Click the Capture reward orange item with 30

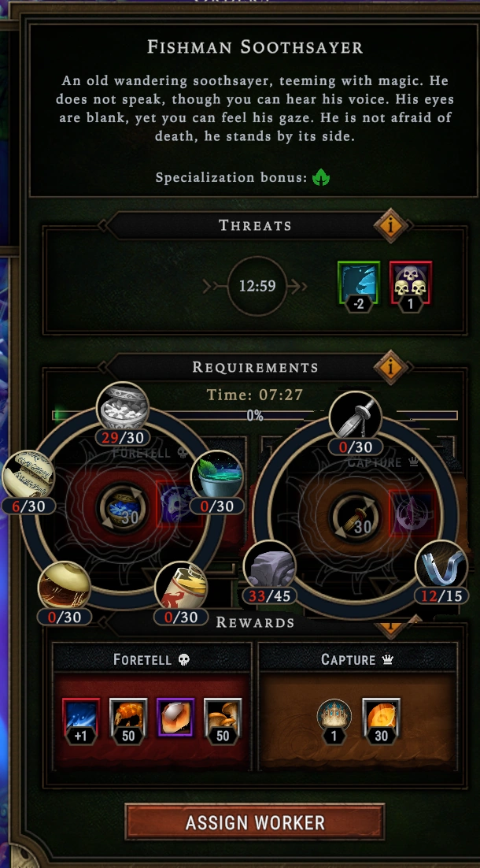[x=381, y=720]
